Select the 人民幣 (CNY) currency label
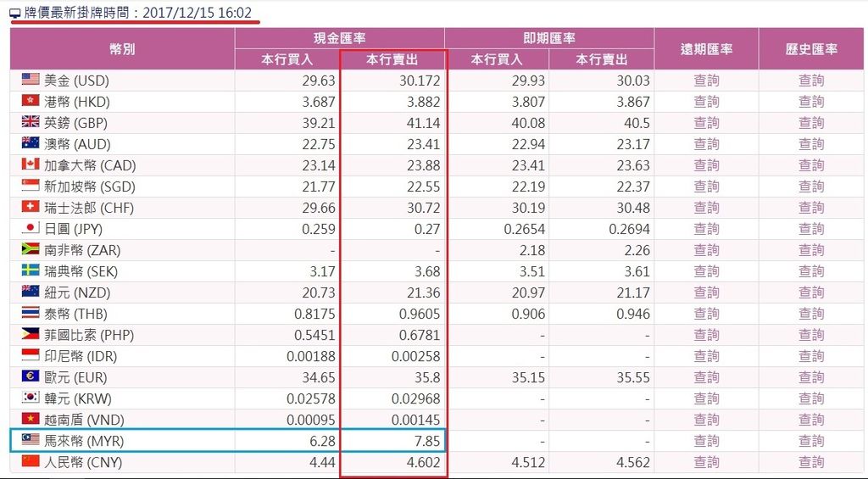This screenshot has height=479, width=868. coord(83,462)
